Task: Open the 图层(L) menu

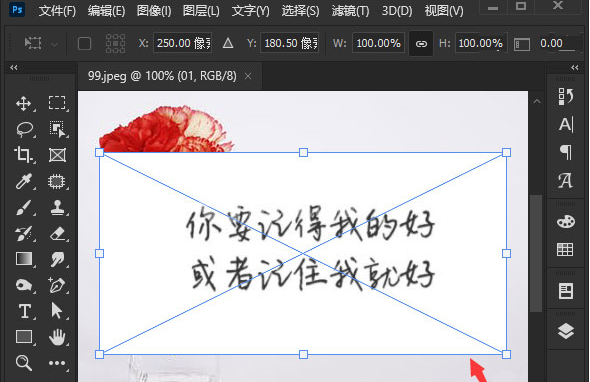Action: (201, 11)
